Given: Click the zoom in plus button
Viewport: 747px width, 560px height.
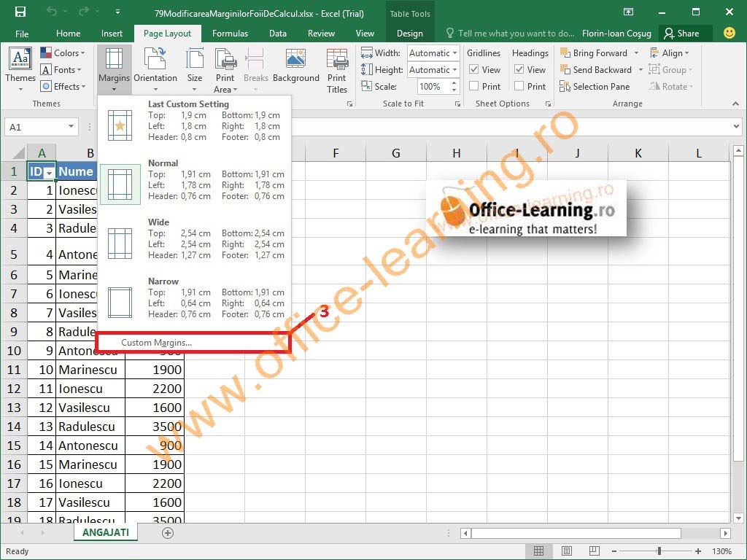Looking at the screenshot, I should (x=698, y=551).
